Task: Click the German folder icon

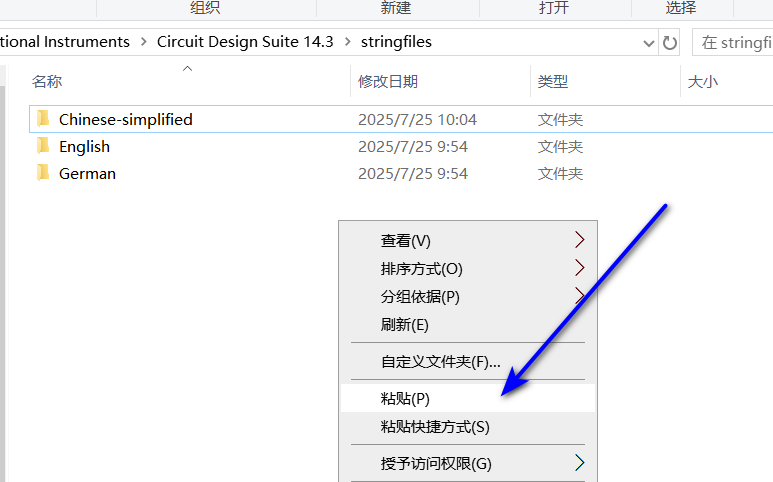Action: (x=42, y=173)
